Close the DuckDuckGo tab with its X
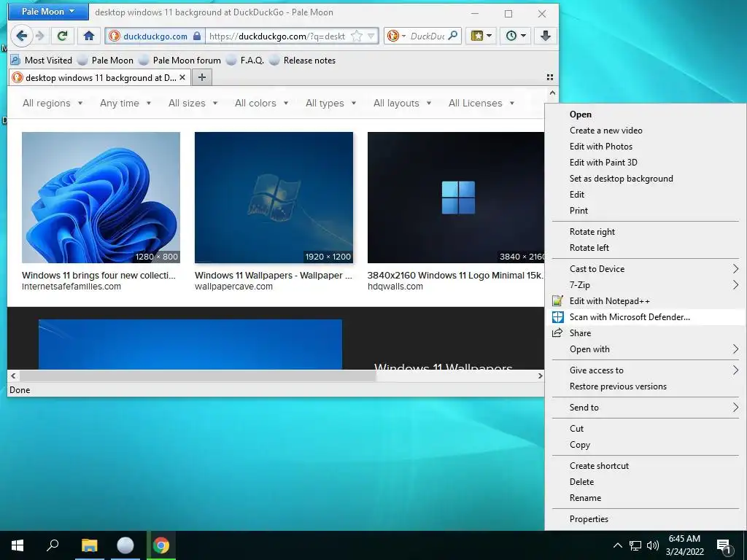747x560 pixels. pyautogui.click(x=182, y=77)
